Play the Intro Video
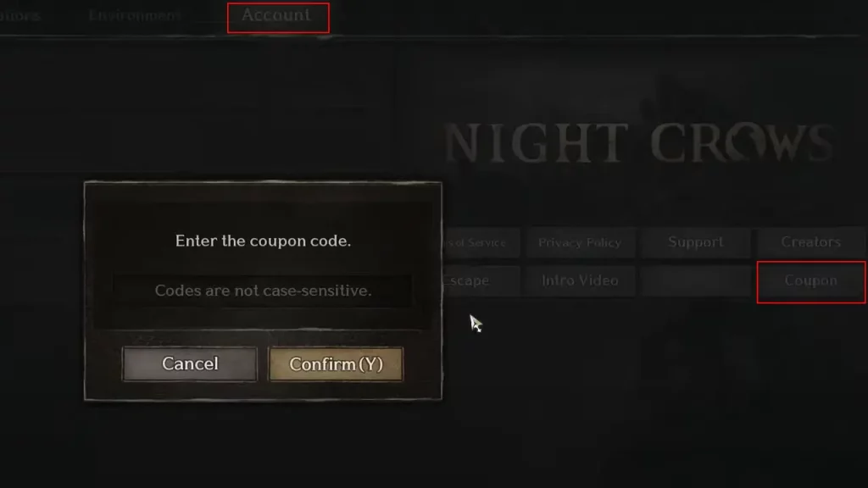Screen dimensions: 868x488 580,281
